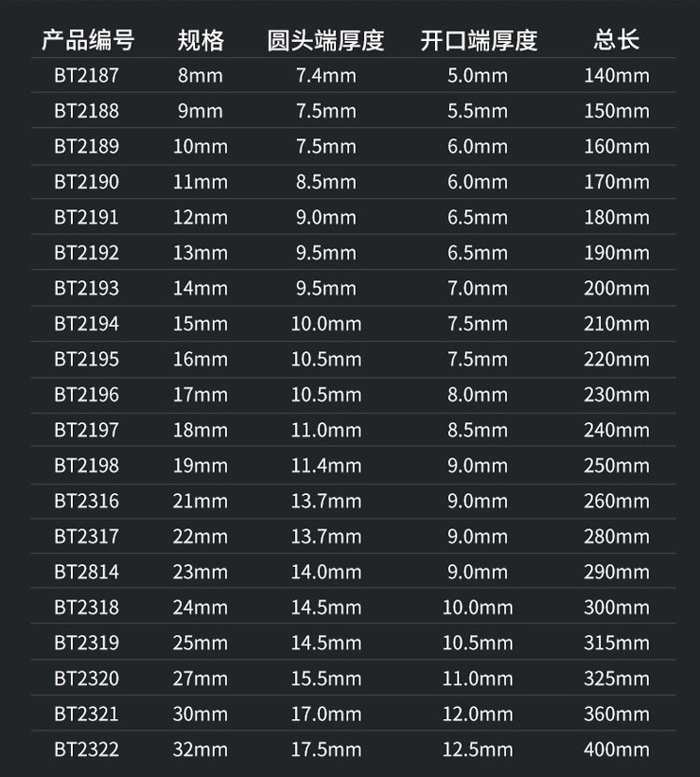Click the 产品编号 column header
Screen dimensions: 700x777
(x=87, y=40)
